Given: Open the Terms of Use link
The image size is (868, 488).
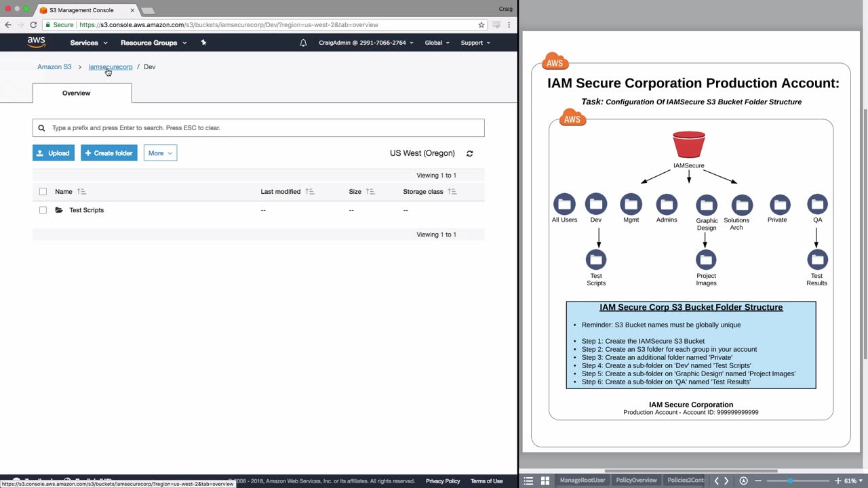Looking at the screenshot, I should pyautogui.click(x=487, y=481).
